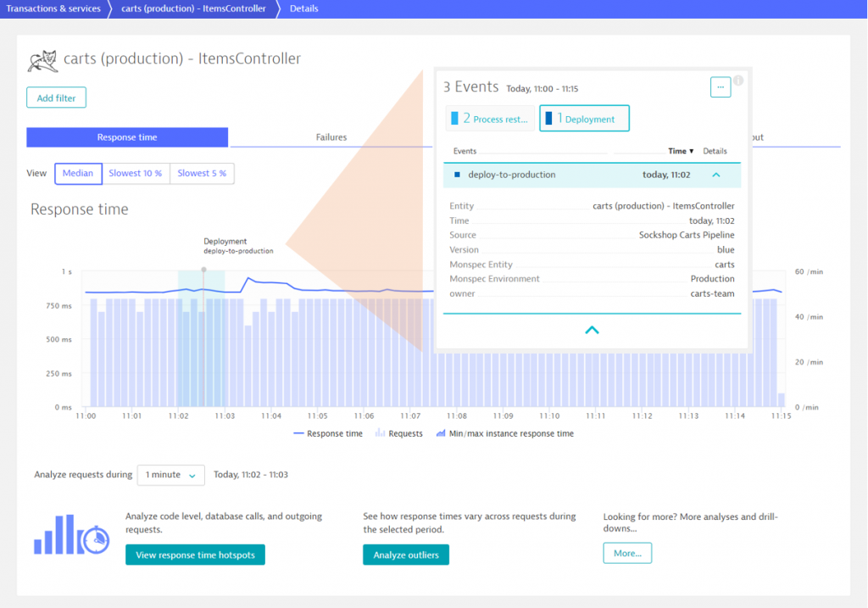Switch view to Slowest 5 %

[202, 173]
